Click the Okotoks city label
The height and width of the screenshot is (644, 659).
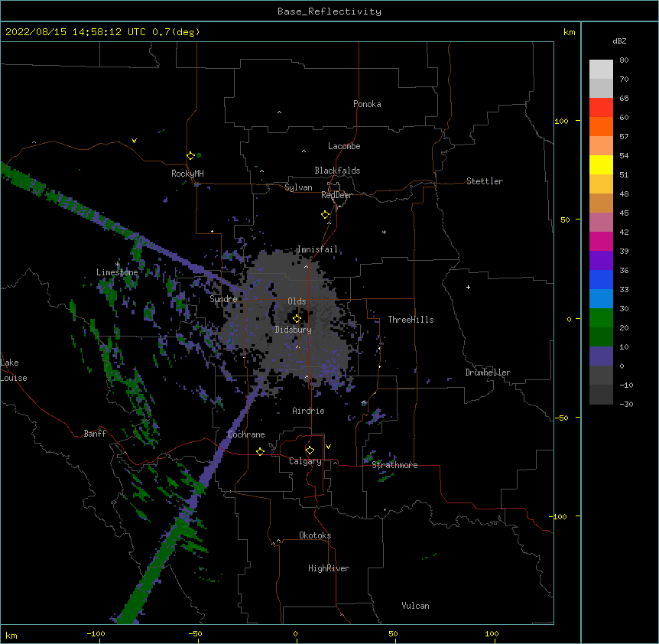(x=315, y=535)
